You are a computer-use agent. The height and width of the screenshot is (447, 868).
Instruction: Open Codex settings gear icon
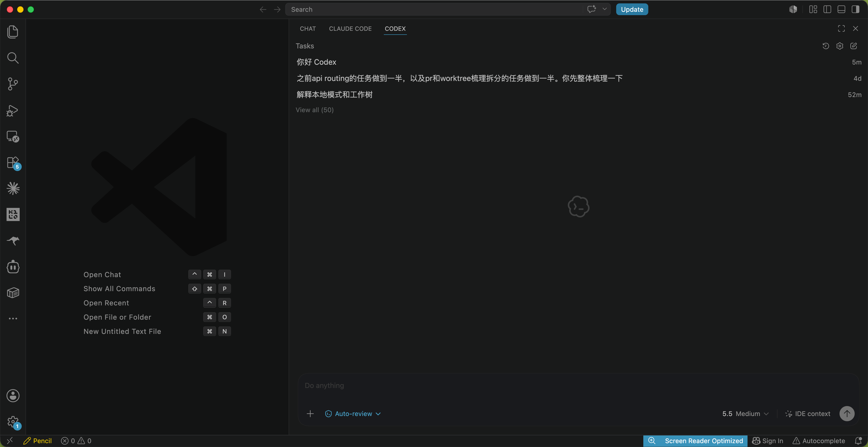(x=840, y=46)
